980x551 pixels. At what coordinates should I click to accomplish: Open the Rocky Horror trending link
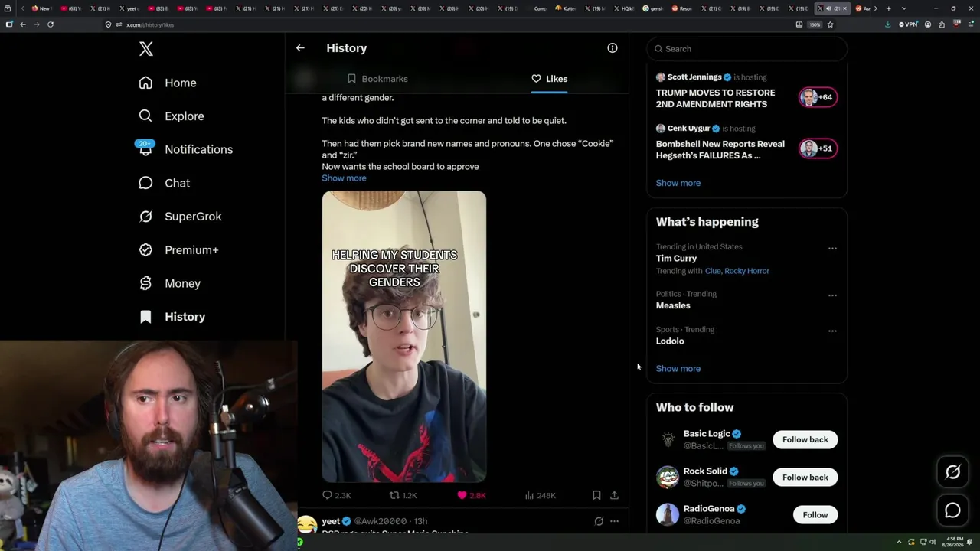(x=746, y=271)
